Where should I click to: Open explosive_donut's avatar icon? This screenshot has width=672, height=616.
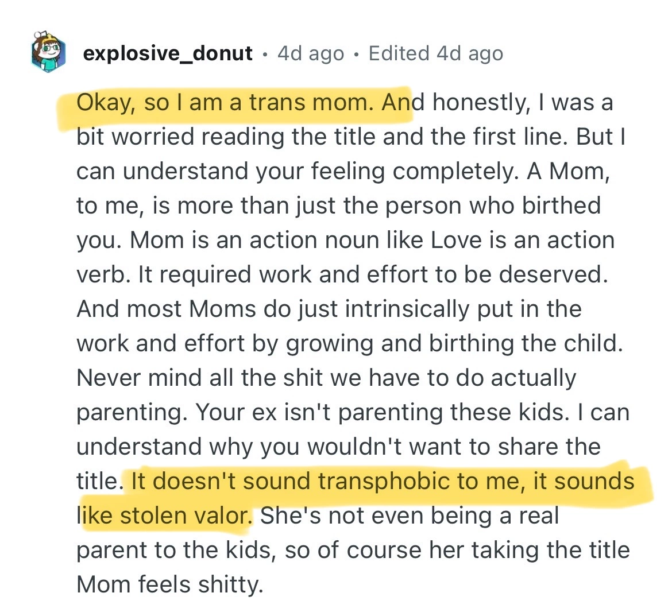(x=48, y=52)
